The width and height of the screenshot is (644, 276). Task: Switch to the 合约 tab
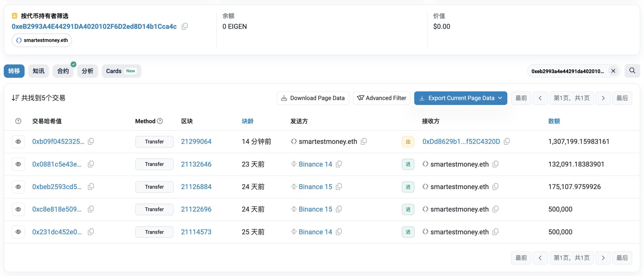tap(63, 71)
